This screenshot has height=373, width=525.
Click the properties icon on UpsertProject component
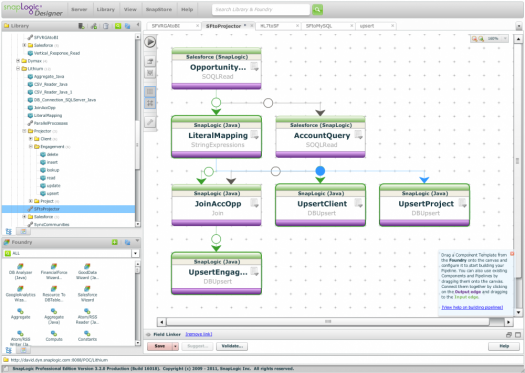pyautogui.click(x=462, y=203)
